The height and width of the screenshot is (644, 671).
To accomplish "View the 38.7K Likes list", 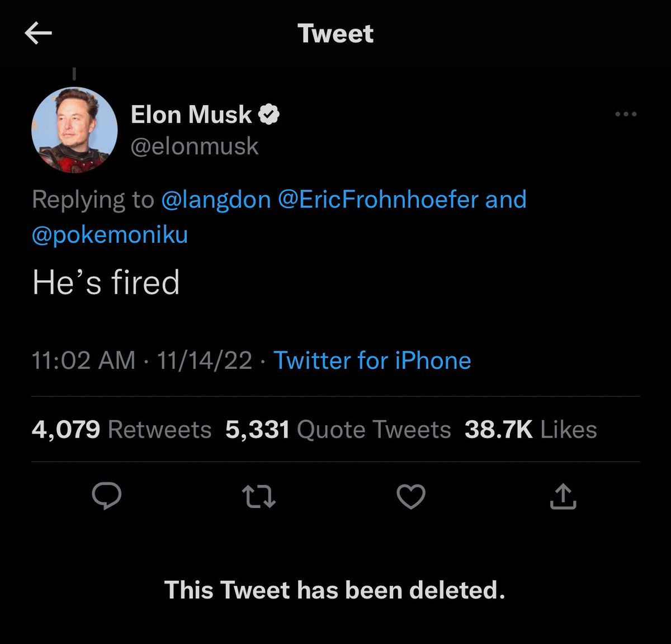I will coord(531,430).
